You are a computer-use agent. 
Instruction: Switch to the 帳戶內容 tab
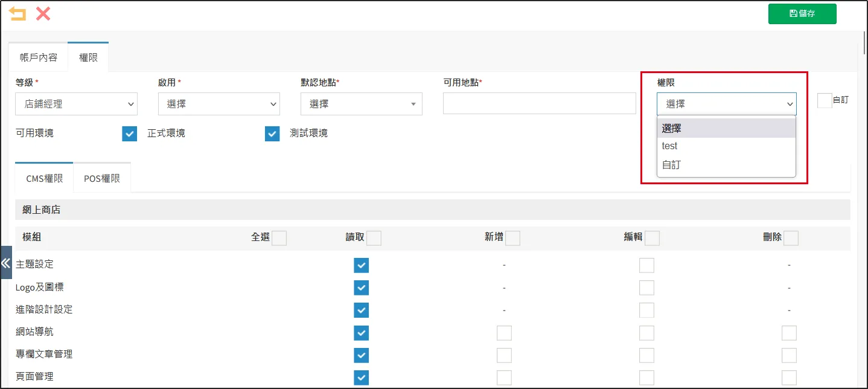37,56
